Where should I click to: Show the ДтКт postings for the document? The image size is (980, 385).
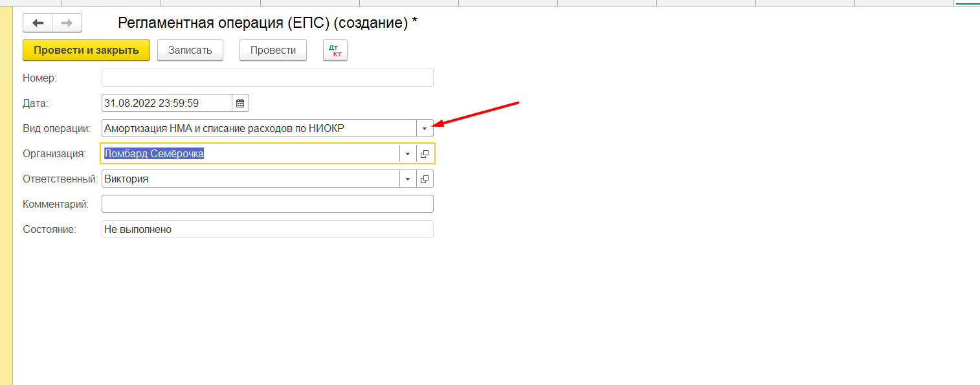335,50
